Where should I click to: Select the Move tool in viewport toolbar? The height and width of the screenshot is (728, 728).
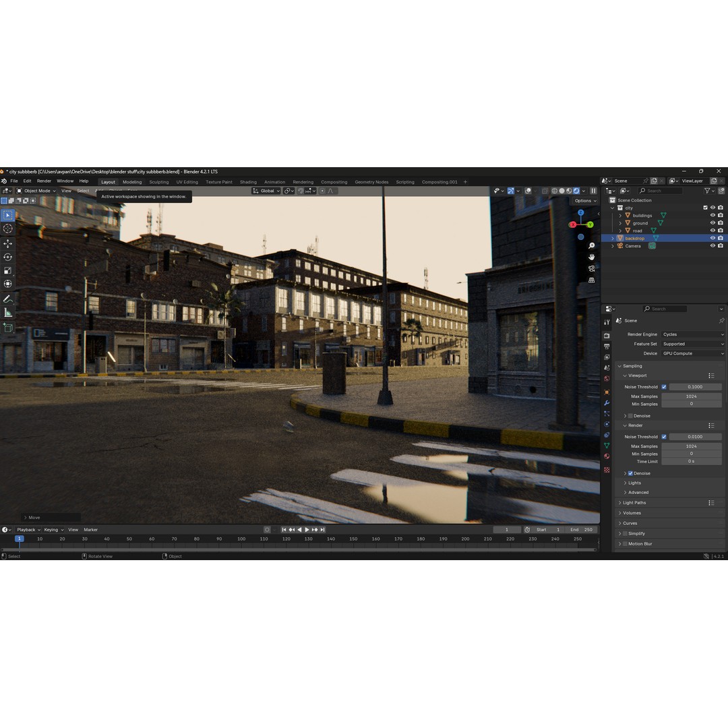(x=7, y=243)
